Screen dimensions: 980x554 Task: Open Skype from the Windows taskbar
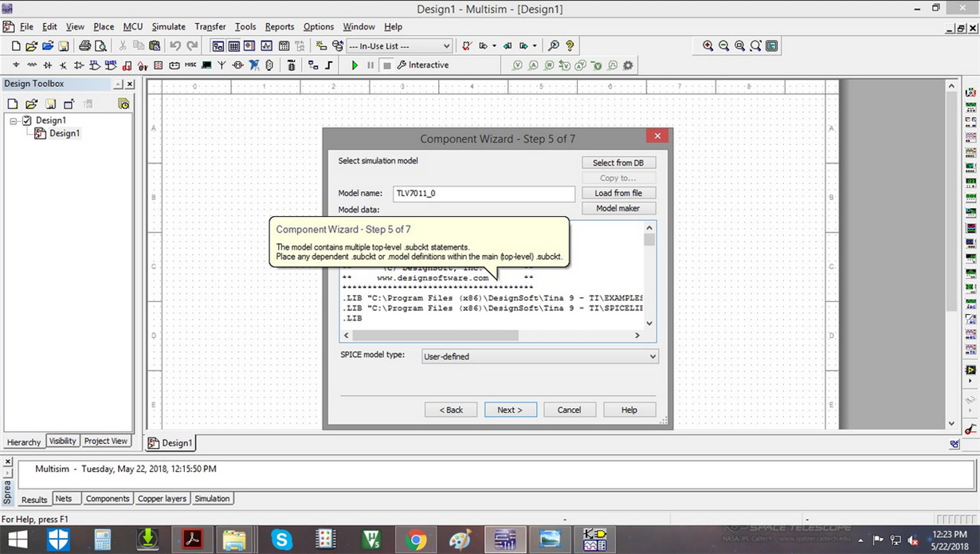point(281,540)
